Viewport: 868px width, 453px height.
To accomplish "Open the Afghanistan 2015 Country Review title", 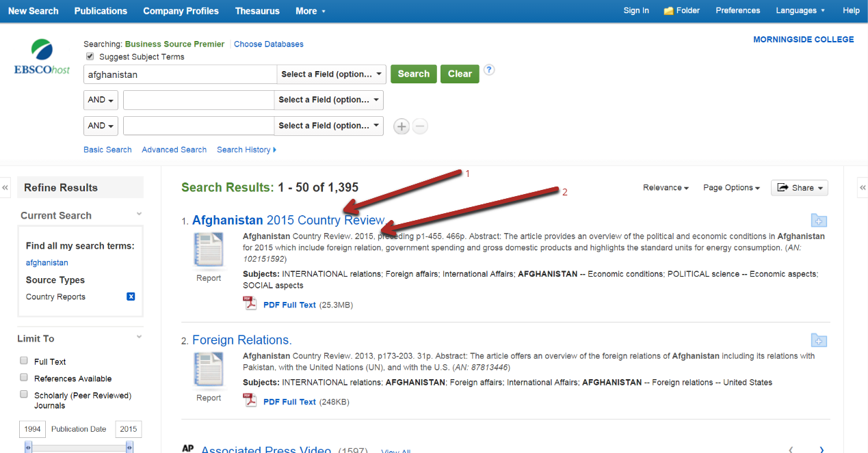I will (289, 220).
